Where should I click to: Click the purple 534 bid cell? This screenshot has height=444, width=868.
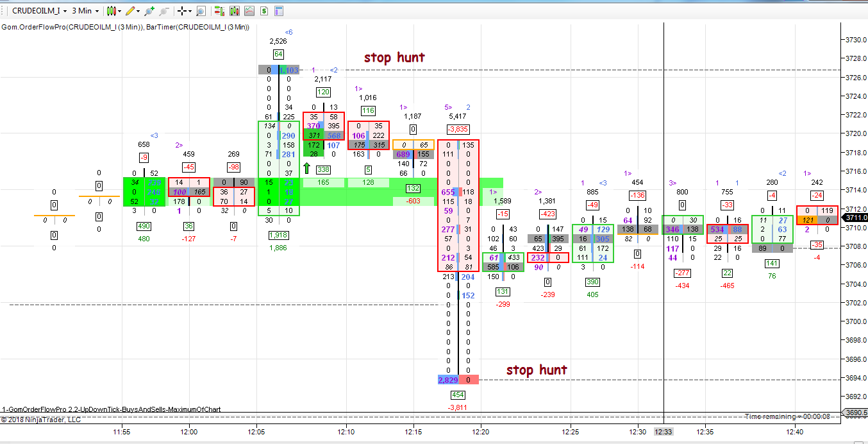(717, 229)
